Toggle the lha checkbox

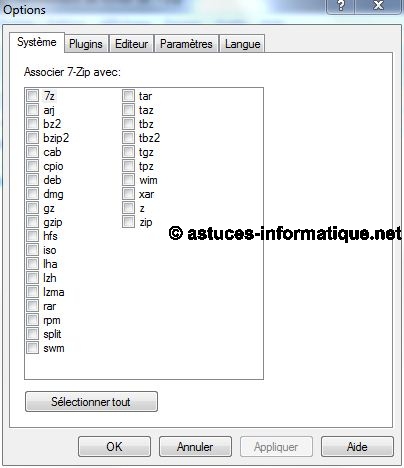pos(33,264)
